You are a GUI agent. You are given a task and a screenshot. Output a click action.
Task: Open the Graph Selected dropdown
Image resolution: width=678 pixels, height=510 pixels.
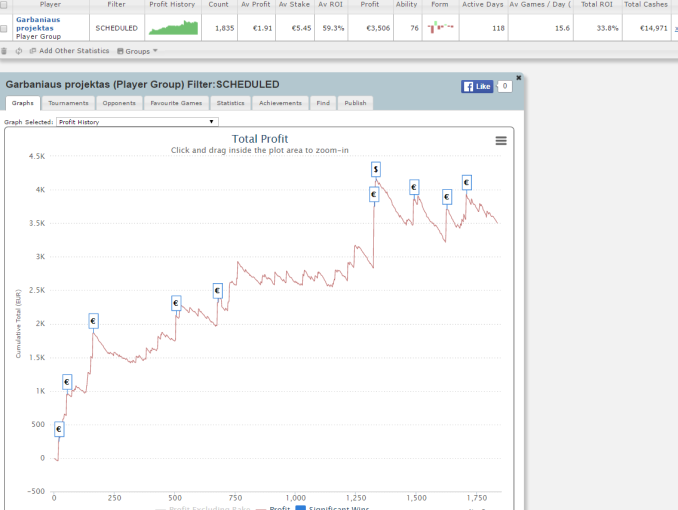136,122
